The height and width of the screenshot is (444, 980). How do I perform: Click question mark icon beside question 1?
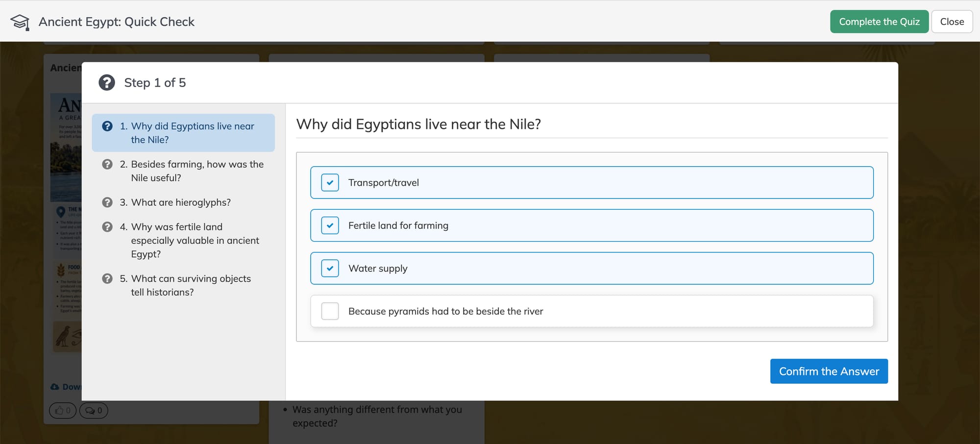[107, 126]
